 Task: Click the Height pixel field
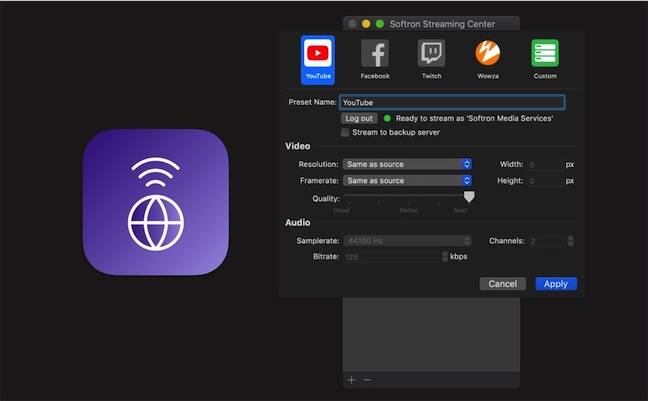[545, 181]
